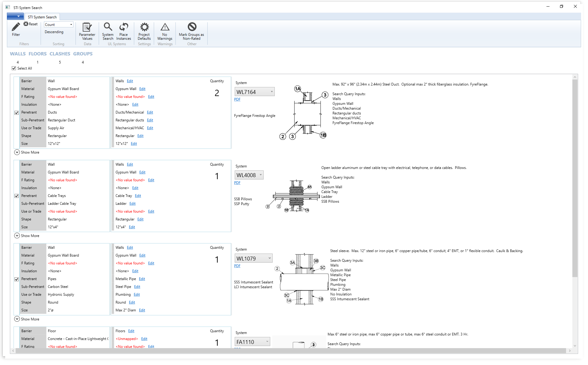Image resolution: width=588 pixels, height=365 pixels.
Task: Open the Count sorting dropdown
Action: coord(59,25)
